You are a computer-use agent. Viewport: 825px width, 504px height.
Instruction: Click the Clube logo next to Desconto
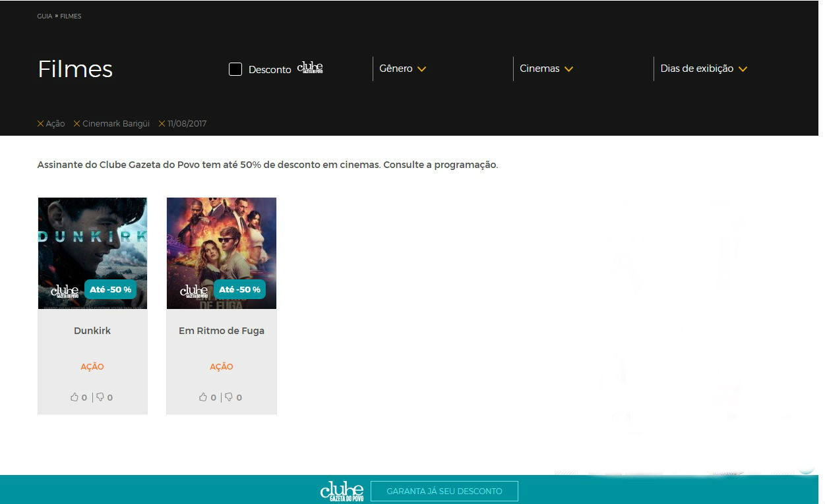[310, 68]
